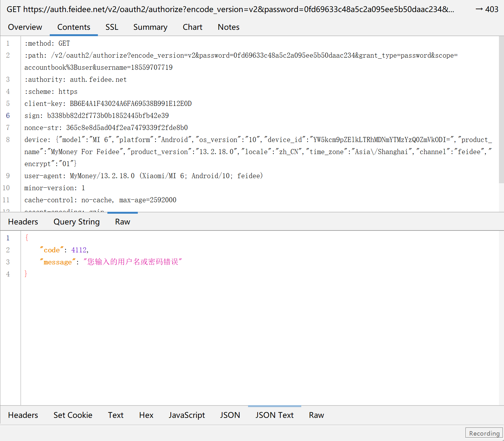
Task: Select the JSON Text tab
Action: (275, 415)
